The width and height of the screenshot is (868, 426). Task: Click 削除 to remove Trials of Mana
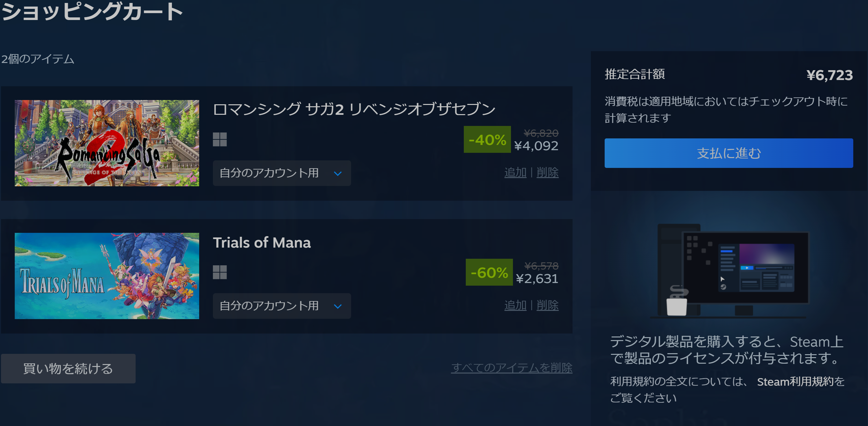pyautogui.click(x=547, y=305)
